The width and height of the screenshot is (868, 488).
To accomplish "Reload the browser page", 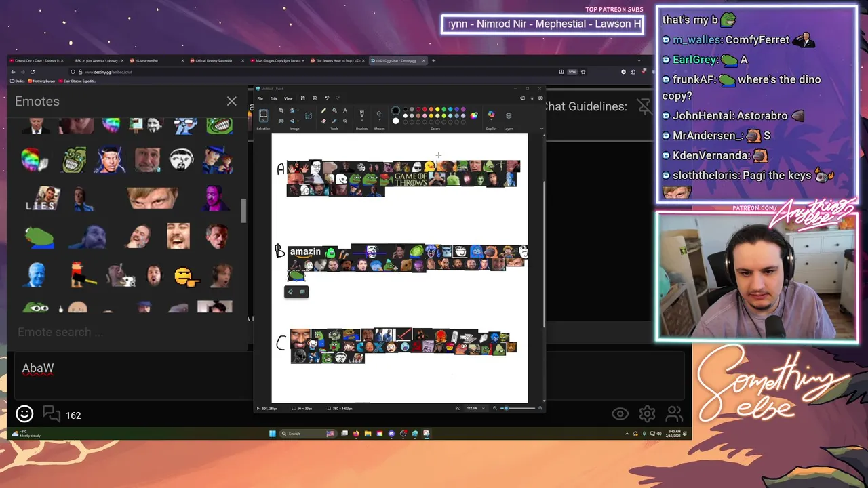I will pos(32,71).
